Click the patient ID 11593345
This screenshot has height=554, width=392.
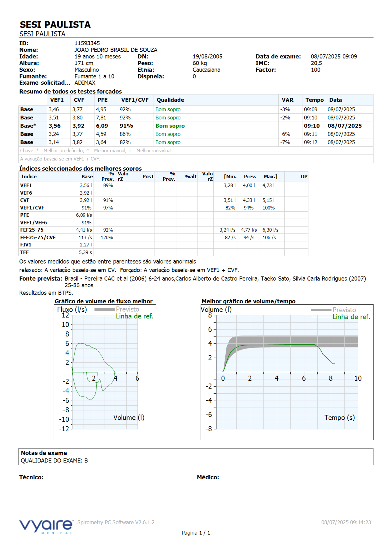click(x=87, y=43)
